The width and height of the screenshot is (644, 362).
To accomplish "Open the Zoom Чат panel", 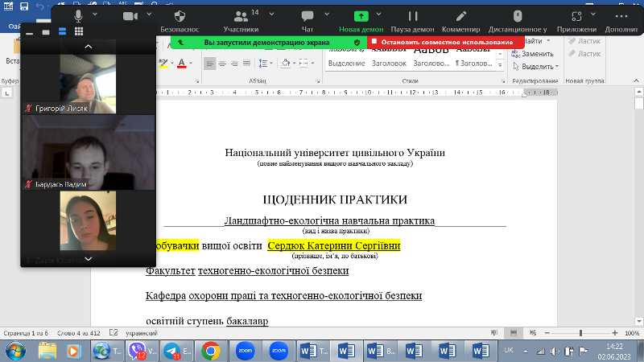I will pyautogui.click(x=307, y=15).
